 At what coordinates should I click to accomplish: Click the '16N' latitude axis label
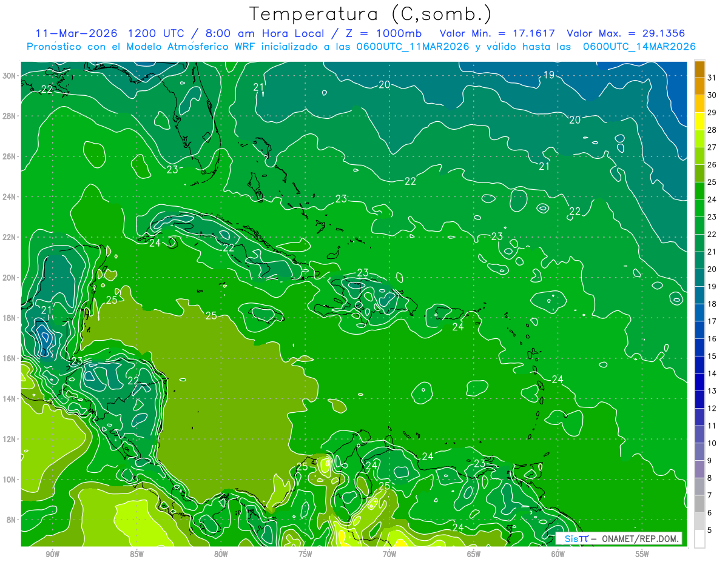coord(9,358)
